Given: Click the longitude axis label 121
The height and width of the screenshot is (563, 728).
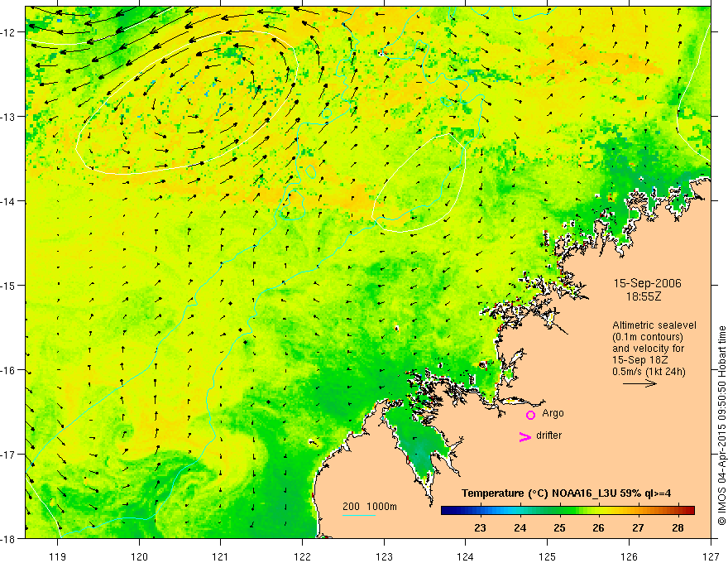Looking at the screenshot, I should 221,556.
